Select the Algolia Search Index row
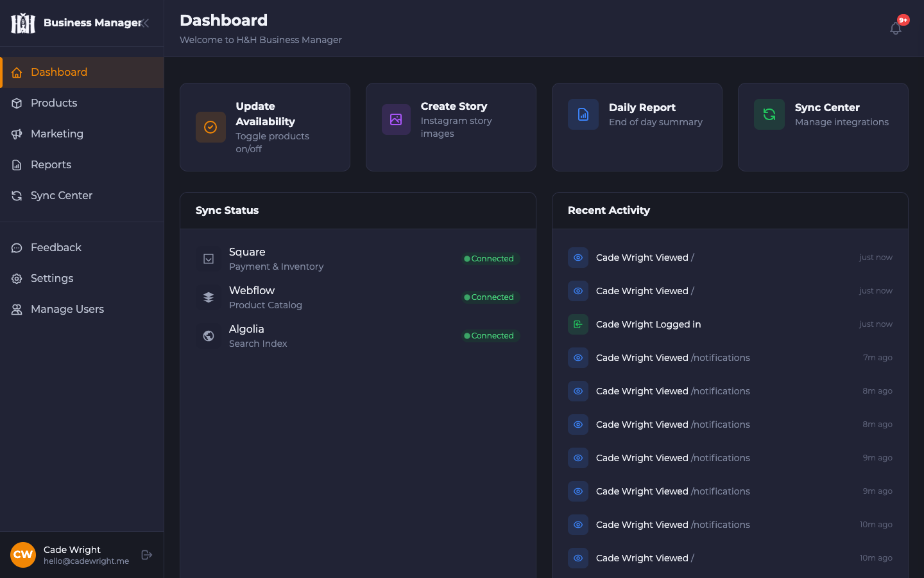This screenshot has width=924, height=578. point(358,336)
